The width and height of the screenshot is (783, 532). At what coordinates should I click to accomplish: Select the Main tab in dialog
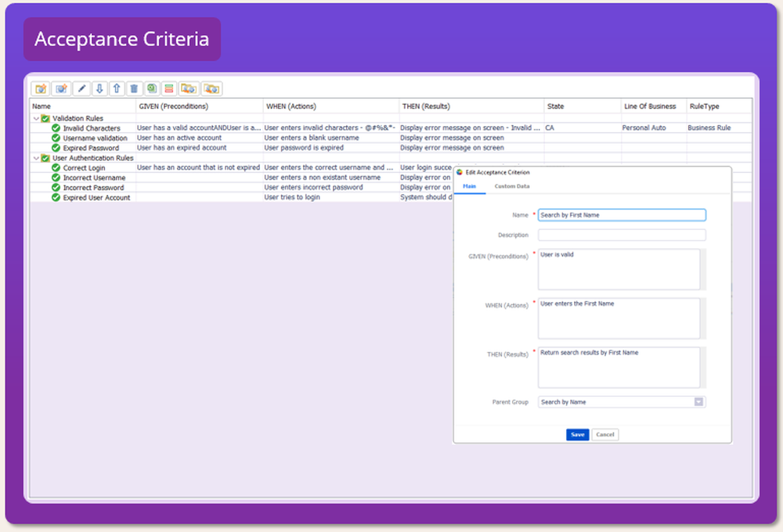tap(469, 186)
